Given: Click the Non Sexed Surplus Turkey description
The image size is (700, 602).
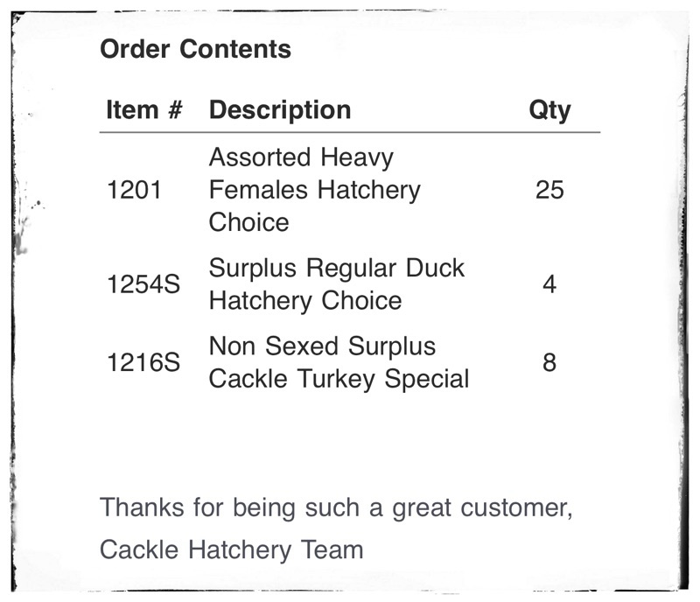Looking at the screenshot, I should pyautogui.click(x=339, y=362).
